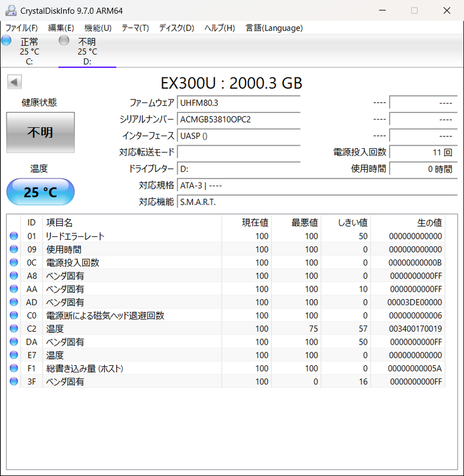This screenshot has height=476, width=464.
Task: Click status orb of row F1 総書き込み量
Action: [x=14, y=368]
